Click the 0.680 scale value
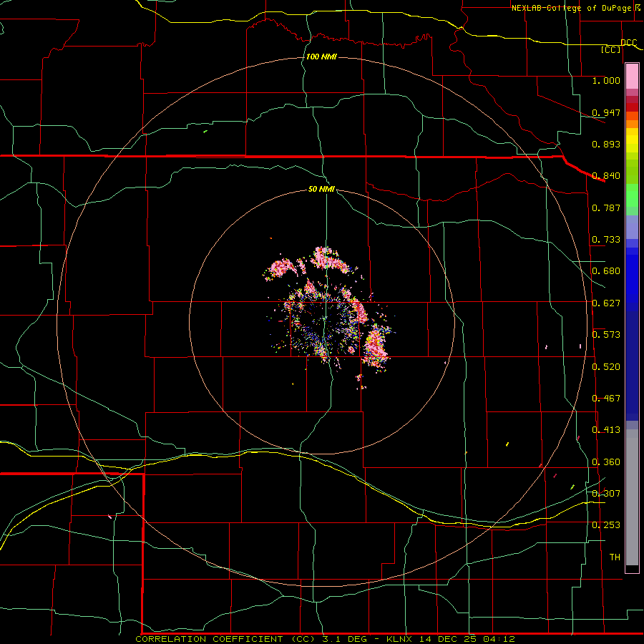The height and width of the screenshot is (644, 644). coord(606,271)
